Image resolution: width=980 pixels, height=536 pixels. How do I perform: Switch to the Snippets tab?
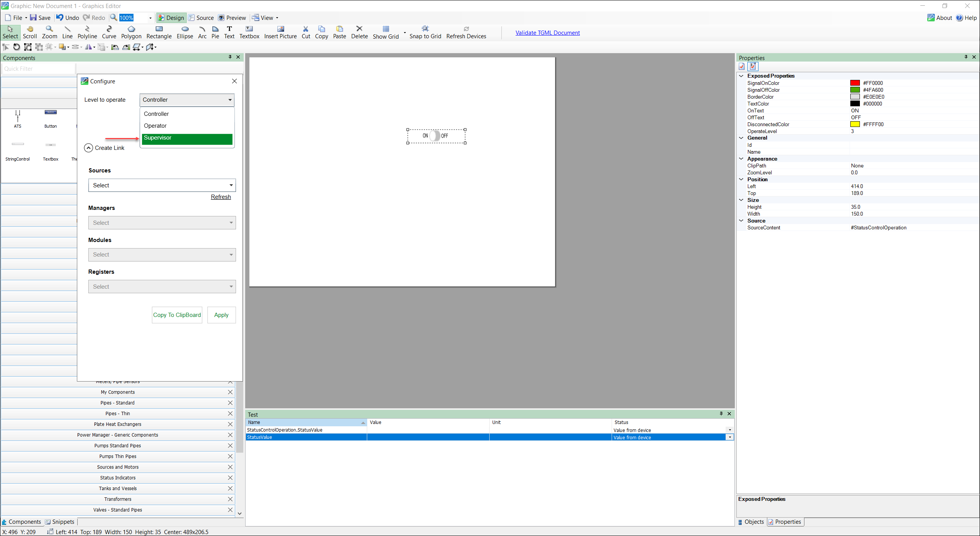click(60, 522)
